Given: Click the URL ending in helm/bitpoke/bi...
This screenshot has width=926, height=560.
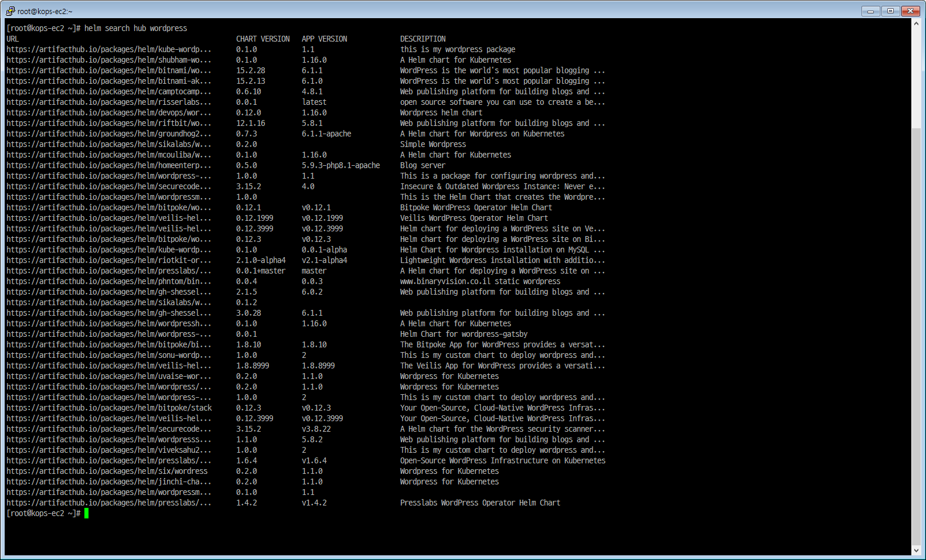Looking at the screenshot, I should [109, 344].
